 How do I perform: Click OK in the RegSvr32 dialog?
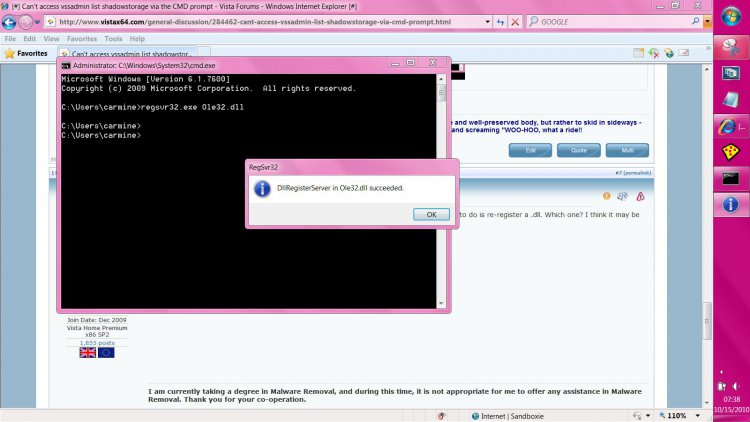[431, 214]
